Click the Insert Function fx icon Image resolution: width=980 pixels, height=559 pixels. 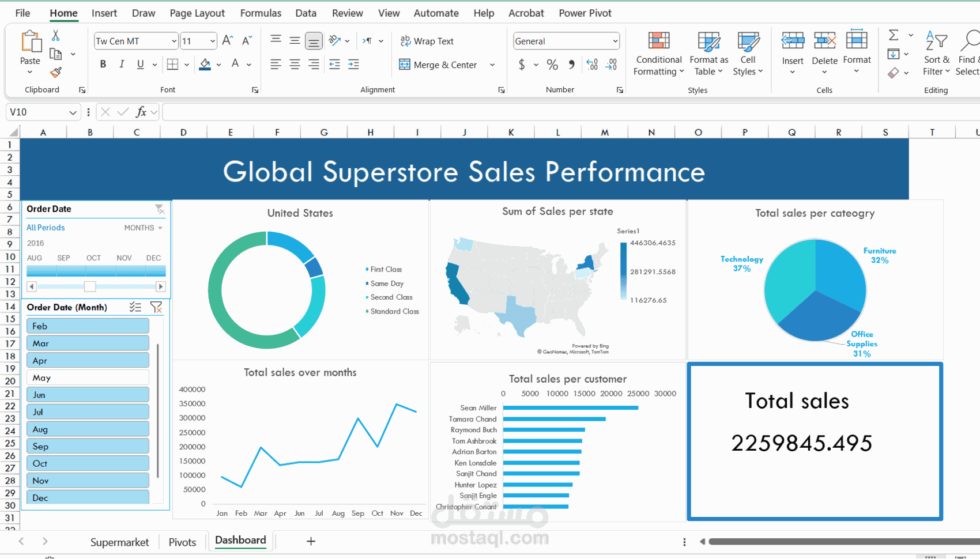[x=142, y=112]
